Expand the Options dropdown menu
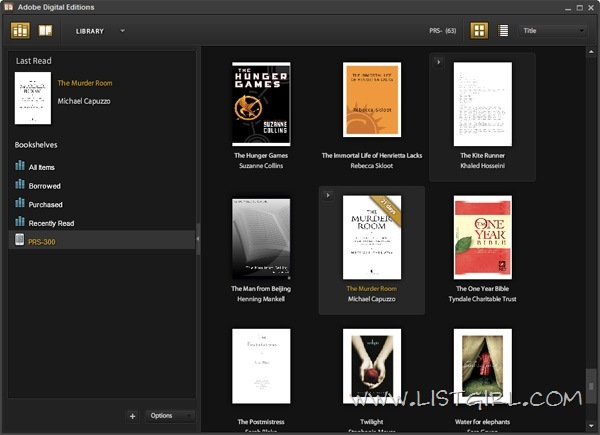 (x=168, y=415)
